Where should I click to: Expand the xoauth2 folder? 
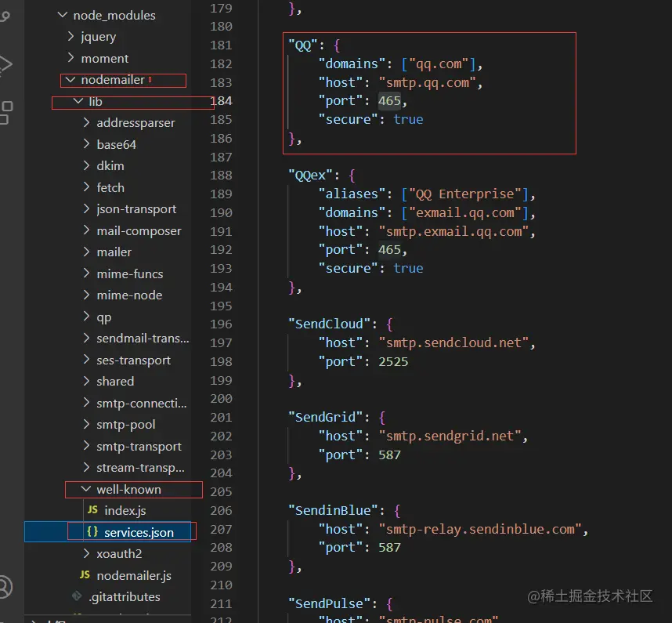click(86, 553)
